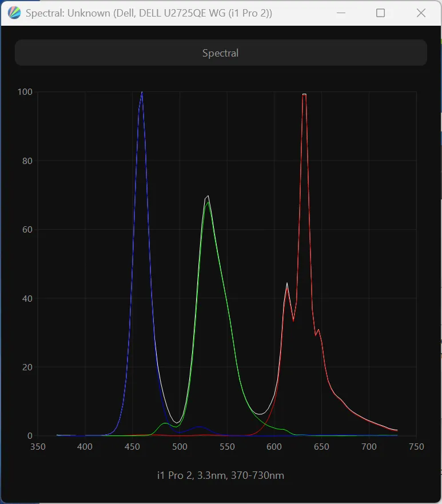Click the small green bump left of 500

pyautogui.click(x=165, y=423)
